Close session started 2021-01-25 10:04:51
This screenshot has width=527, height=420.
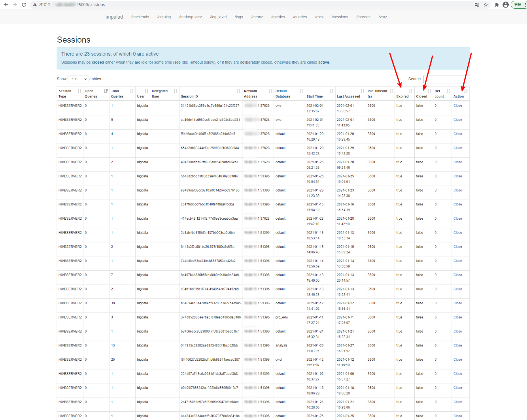click(458, 176)
